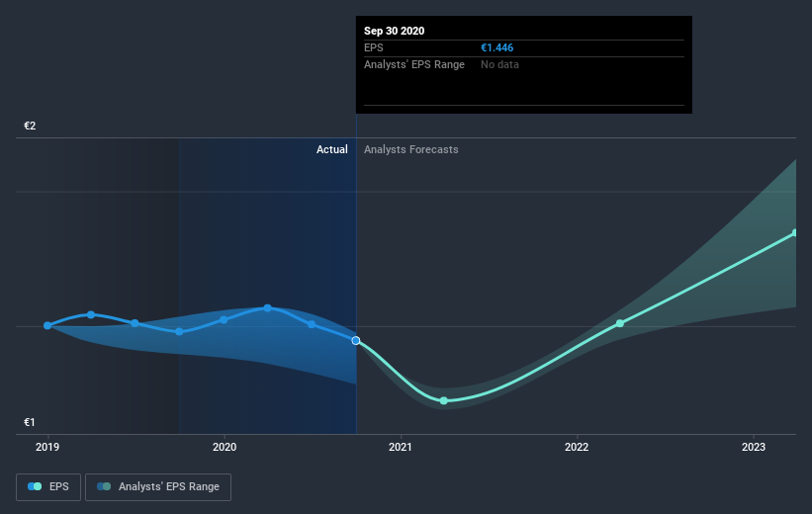This screenshot has height=514, width=812.
Task: Click the EPS row label in the tooltip
Action: point(374,47)
